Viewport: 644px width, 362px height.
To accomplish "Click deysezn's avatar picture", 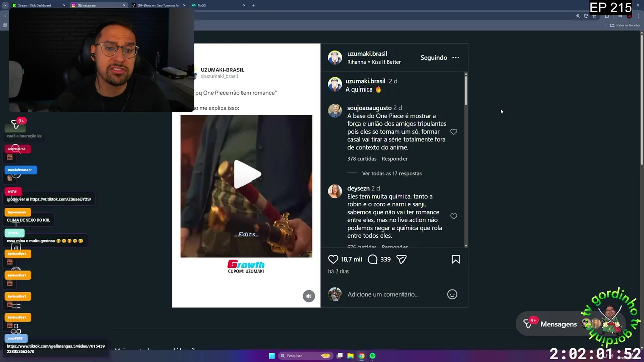I will pos(335,191).
